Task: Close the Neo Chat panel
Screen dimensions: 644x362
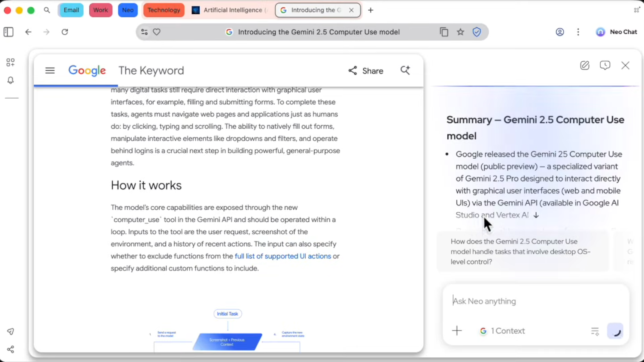Action: pos(625,65)
